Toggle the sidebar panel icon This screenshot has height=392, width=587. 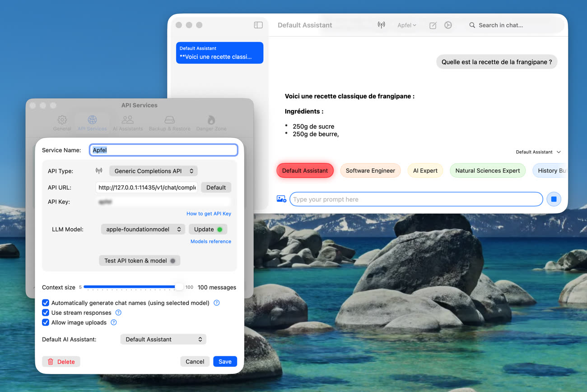258,25
